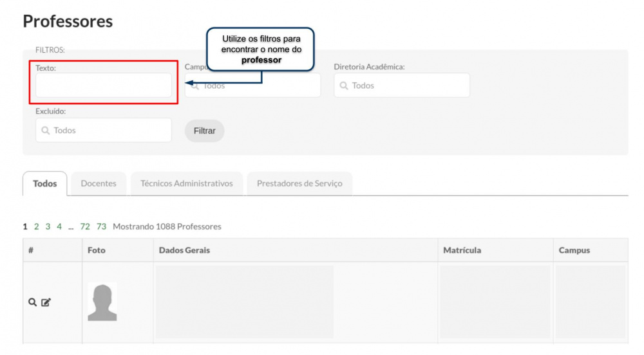Click the magnifier view icon in first row
This screenshot has width=644, height=355.
coord(32,302)
